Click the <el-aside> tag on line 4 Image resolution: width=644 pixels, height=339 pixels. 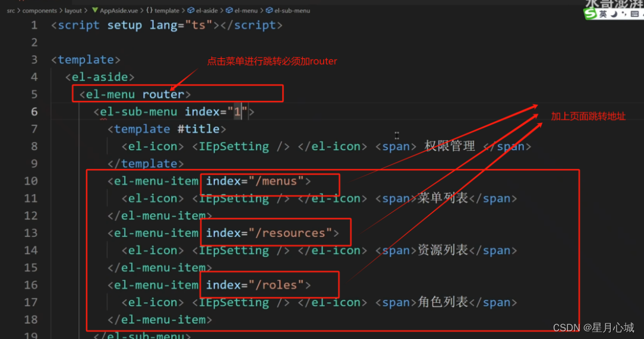coord(100,77)
